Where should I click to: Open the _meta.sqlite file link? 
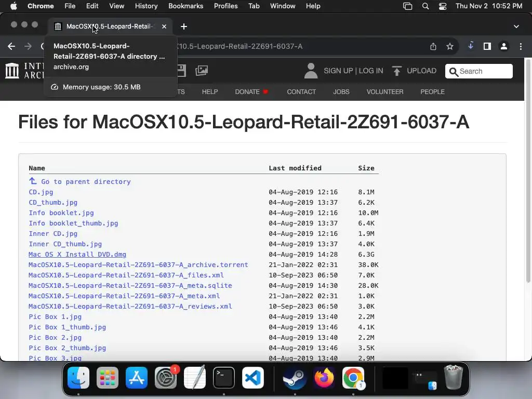pos(130,286)
